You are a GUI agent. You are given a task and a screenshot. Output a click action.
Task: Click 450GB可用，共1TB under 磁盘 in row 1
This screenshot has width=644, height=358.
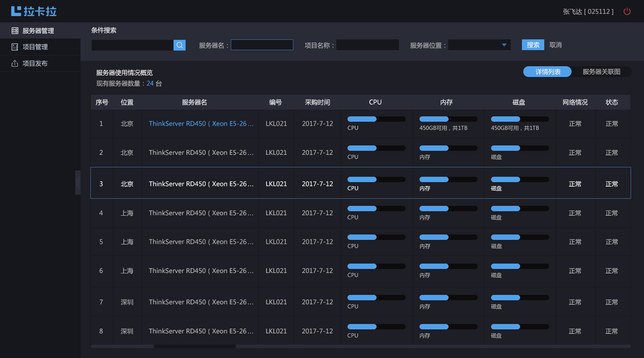tap(515, 128)
